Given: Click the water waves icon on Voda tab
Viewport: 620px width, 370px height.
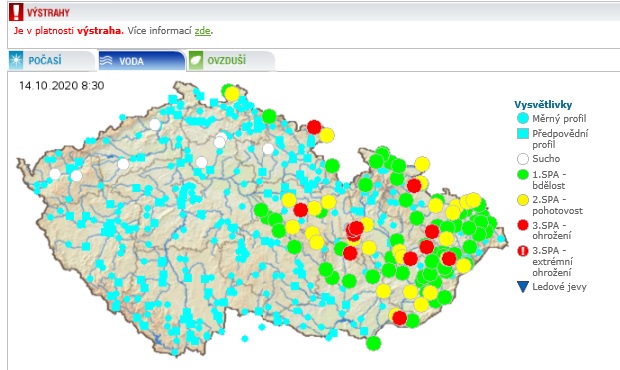Looking at the screenshot, I should click(x=106, y=60).
